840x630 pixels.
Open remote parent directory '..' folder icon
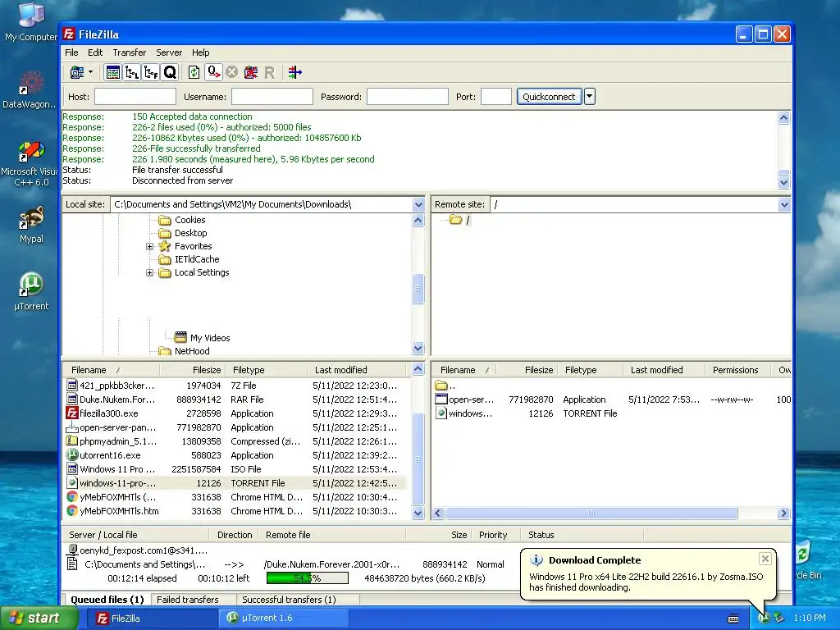(441, 386)
